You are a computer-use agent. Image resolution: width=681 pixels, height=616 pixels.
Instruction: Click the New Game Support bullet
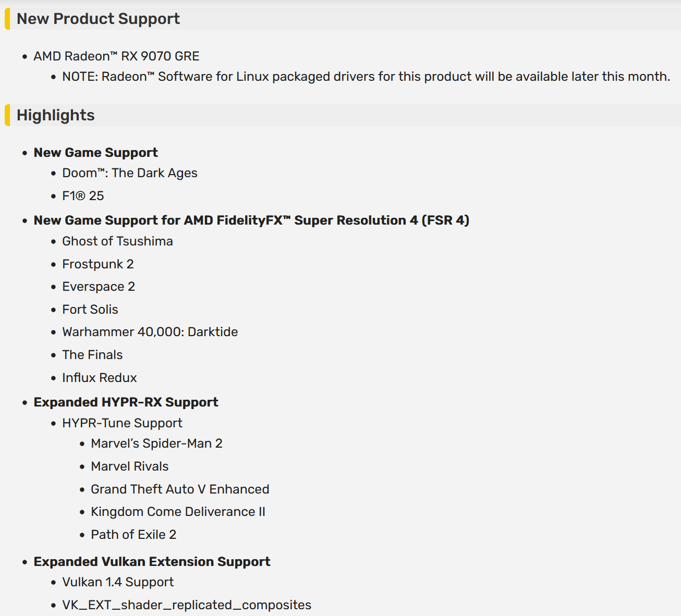[x=95, y=153]
